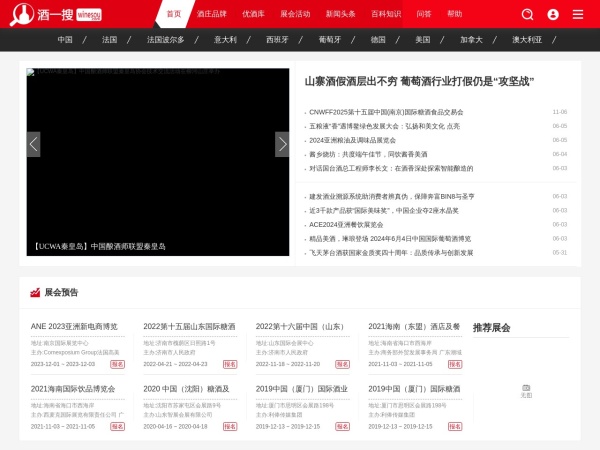This screenshot has width=600, height=450.
Task: Select the 中国 region link
Action: tap(65, 39)
